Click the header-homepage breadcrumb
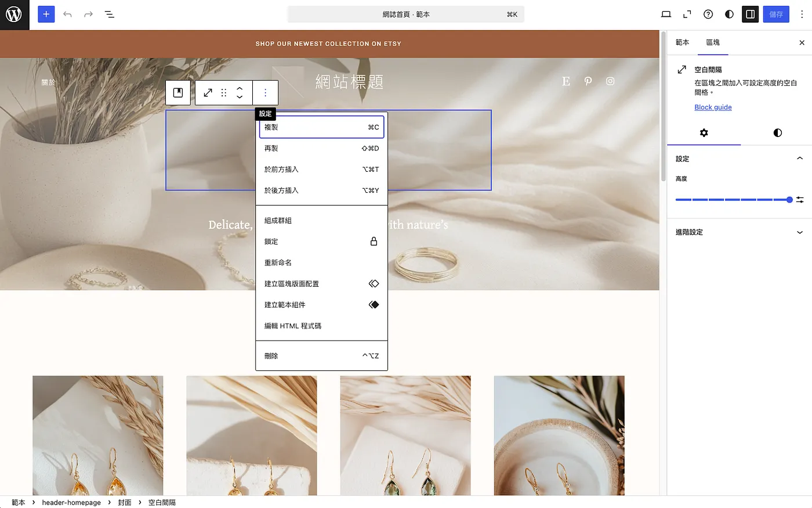Image resolution: width=812 pixels, height=508 pixels. [71, 502]
